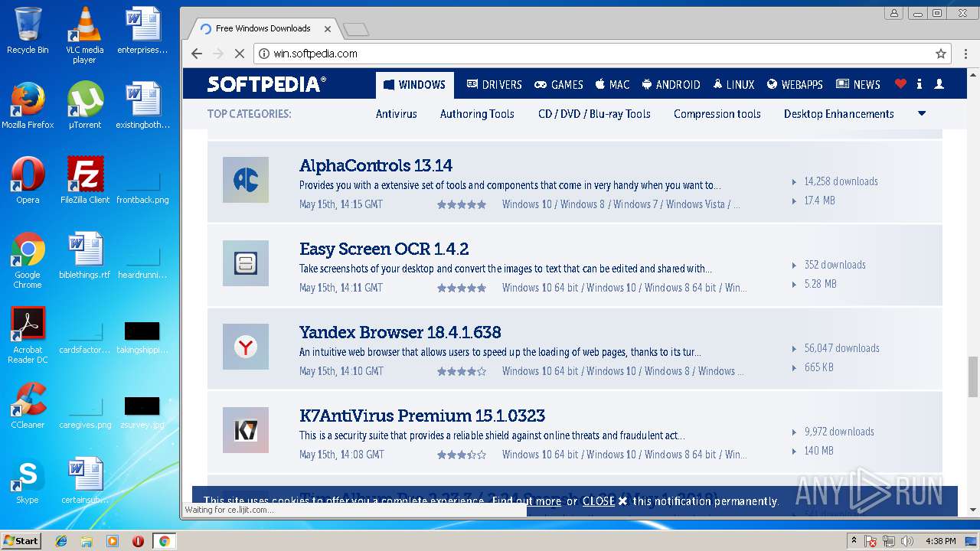Select biblethings.rtf document on desktop
The width and height of the screenshot is (980, 551).
pos(84,256)
